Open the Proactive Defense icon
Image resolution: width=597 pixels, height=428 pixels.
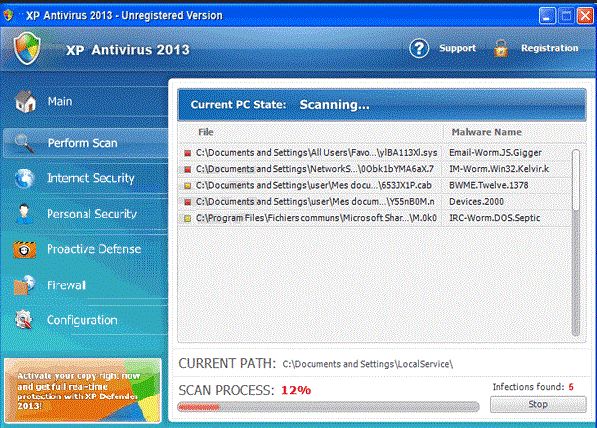pos(24,250)
